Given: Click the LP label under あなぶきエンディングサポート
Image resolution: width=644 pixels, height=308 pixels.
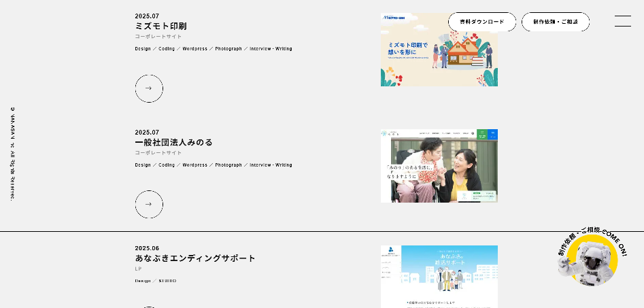Looking at the screenshot, I should (138, 269).
